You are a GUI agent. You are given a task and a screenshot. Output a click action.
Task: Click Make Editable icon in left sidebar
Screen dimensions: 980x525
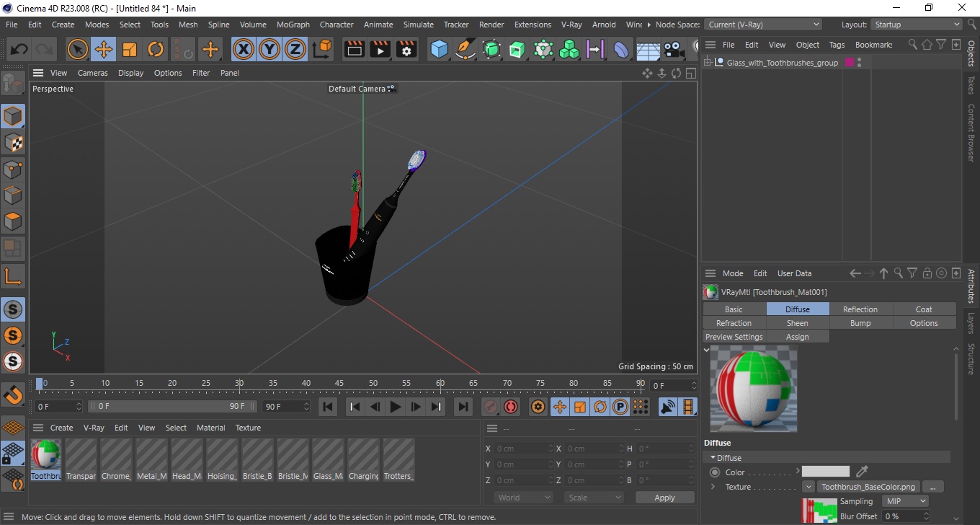(x=13, y=84)
